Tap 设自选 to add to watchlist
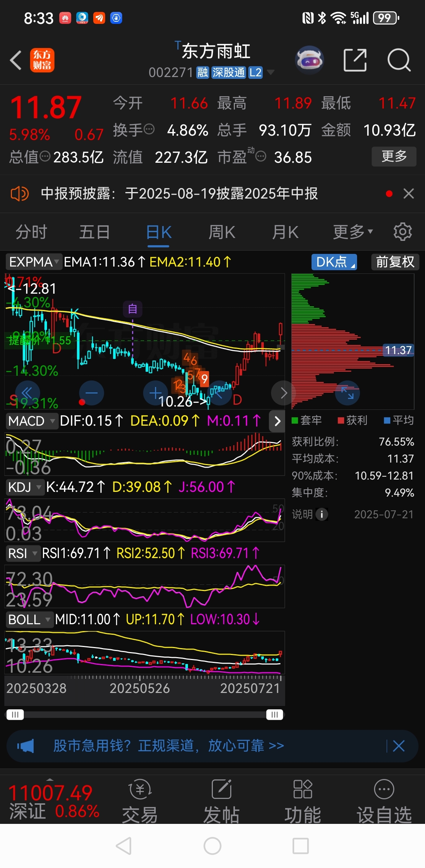425x868 pixels. 384,802
